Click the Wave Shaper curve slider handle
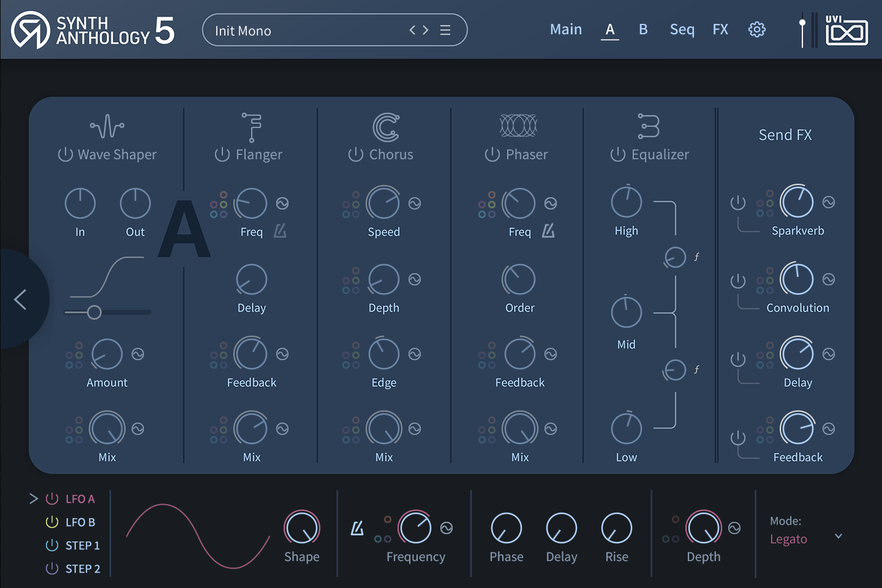Viewport: 882px width, 588px height. [94, 312]
